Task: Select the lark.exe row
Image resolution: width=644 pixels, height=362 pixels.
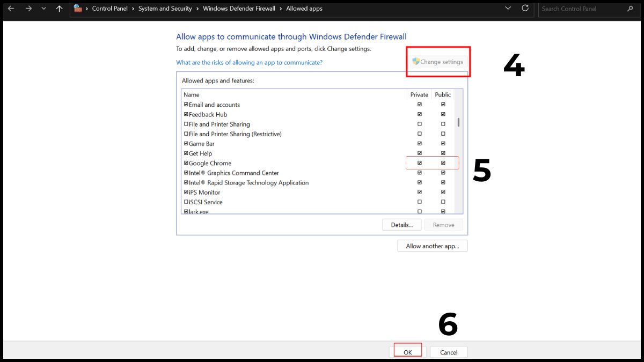Action: 318,211
